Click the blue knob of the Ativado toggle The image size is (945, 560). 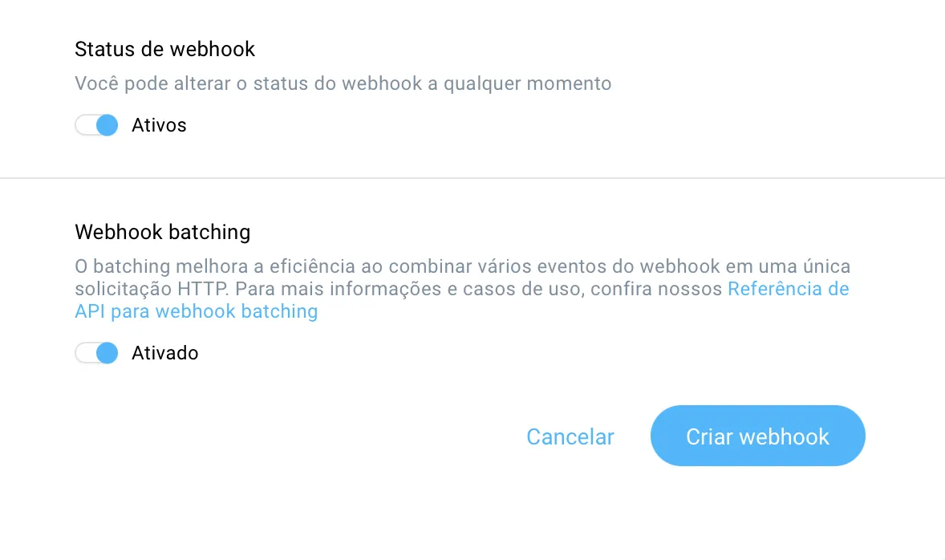pyautogui.click(x=107, y=353)
